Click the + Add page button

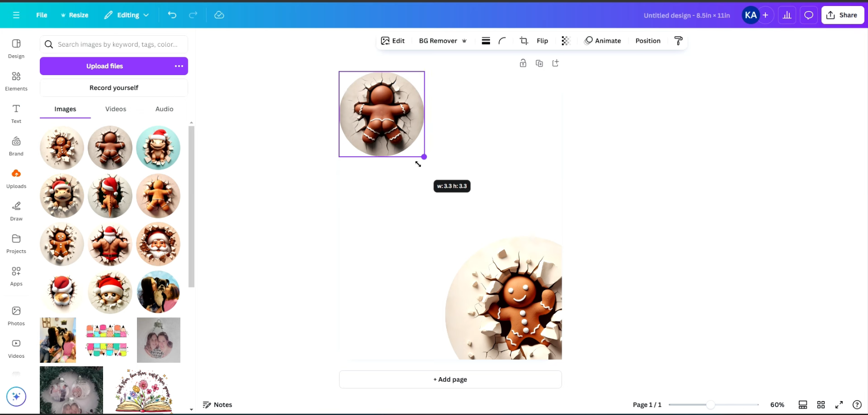click(450, 379)
